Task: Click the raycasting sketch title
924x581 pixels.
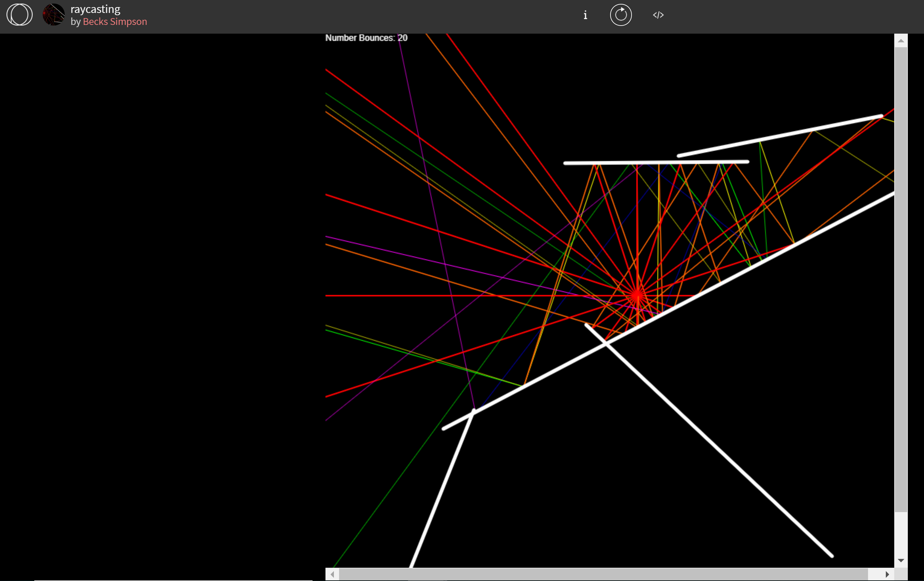Action: (95, 9)
